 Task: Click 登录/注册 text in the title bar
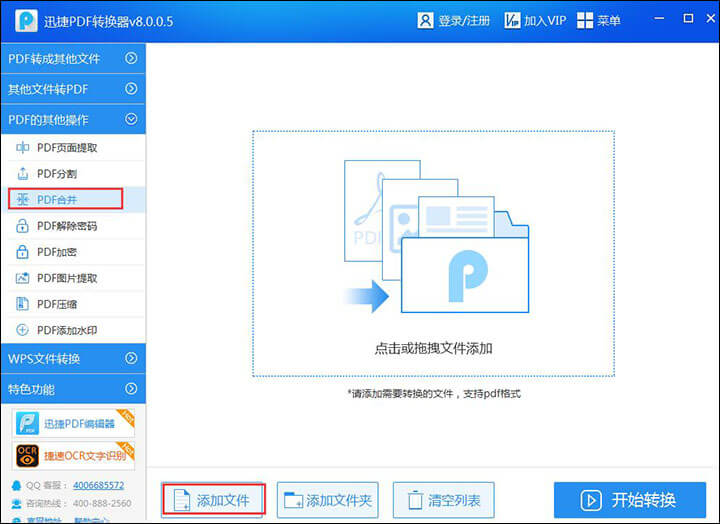[464, 21]
